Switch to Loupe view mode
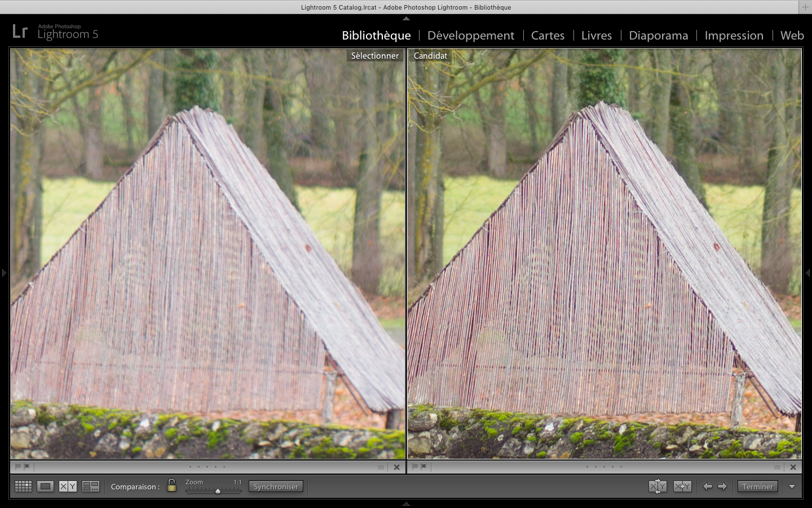Image resolution: width=812 pixels, height=508 pixels. click(x=46, y=487)
